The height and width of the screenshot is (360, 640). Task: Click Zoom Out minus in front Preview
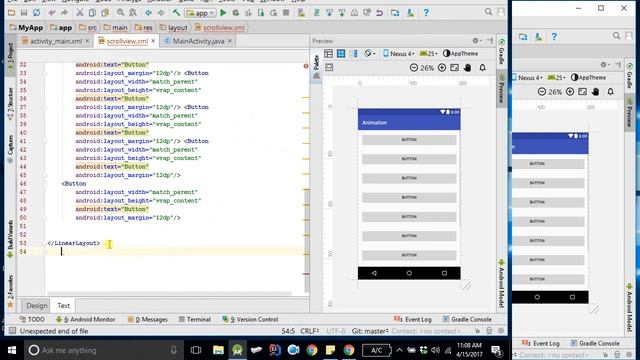tap(413, 67)
